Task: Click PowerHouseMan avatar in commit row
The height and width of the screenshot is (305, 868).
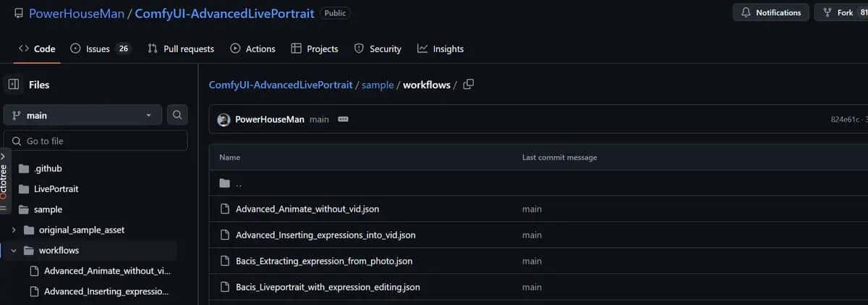Action: pyautogui.click(x=224, y=120)
